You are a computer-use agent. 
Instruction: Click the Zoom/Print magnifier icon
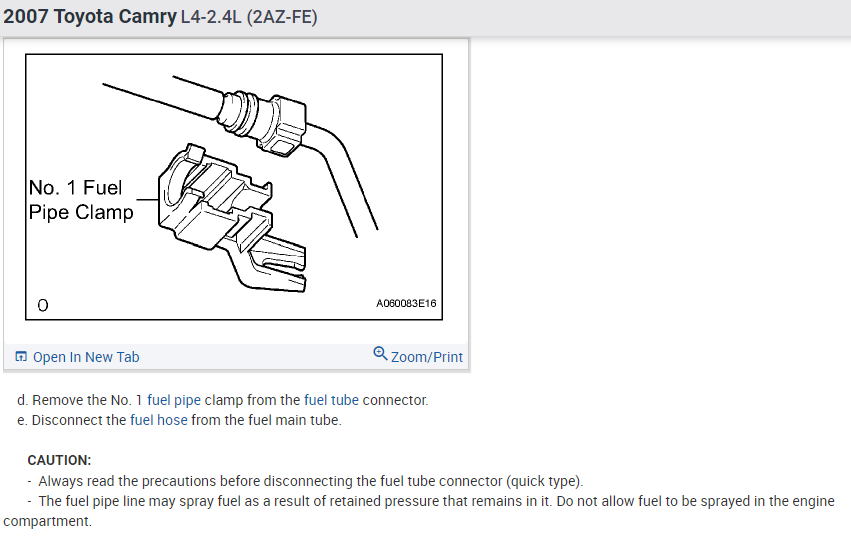[380, 354]
